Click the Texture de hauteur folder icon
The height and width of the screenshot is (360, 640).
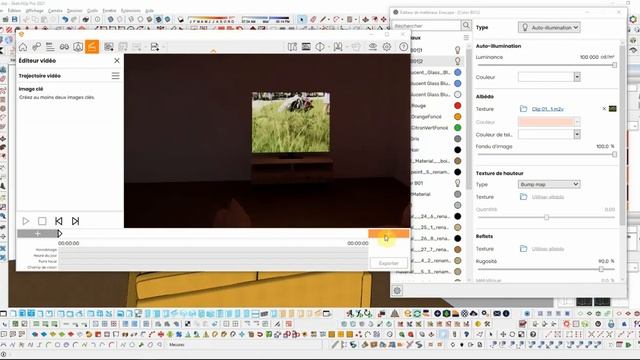(523, 197)
